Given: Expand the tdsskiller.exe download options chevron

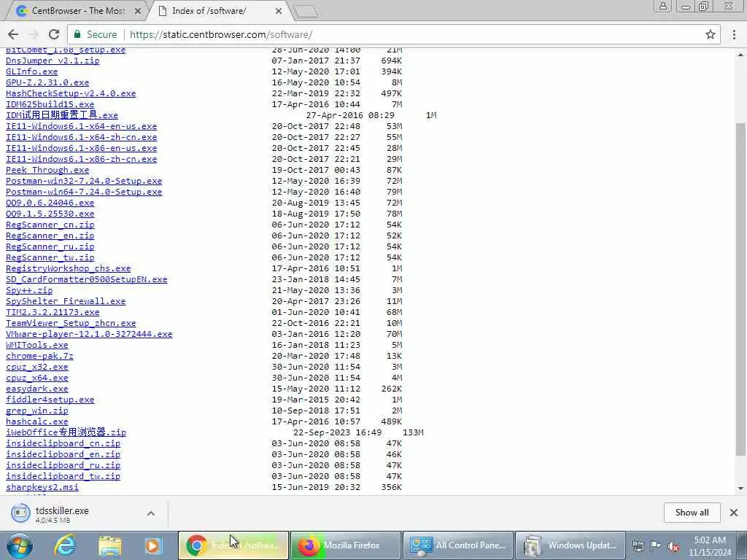Looking at the screenshot, I should click(x=150, y=513).
